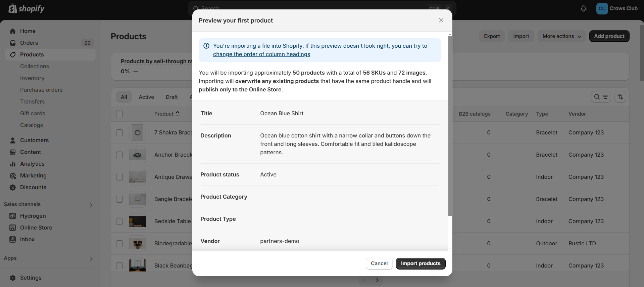
Task: Switch to the Active products tab
Action: [x=146, y=97]
